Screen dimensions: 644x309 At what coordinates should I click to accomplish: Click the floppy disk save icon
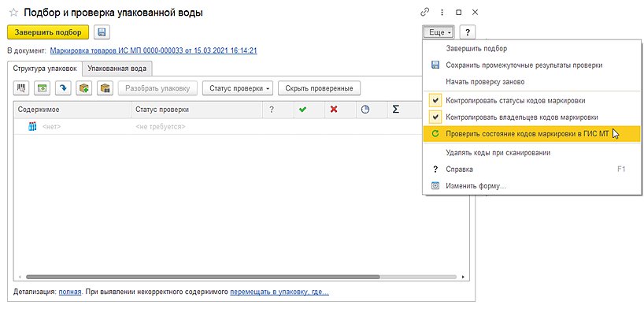pyautogui.click(x=102, y=32)
